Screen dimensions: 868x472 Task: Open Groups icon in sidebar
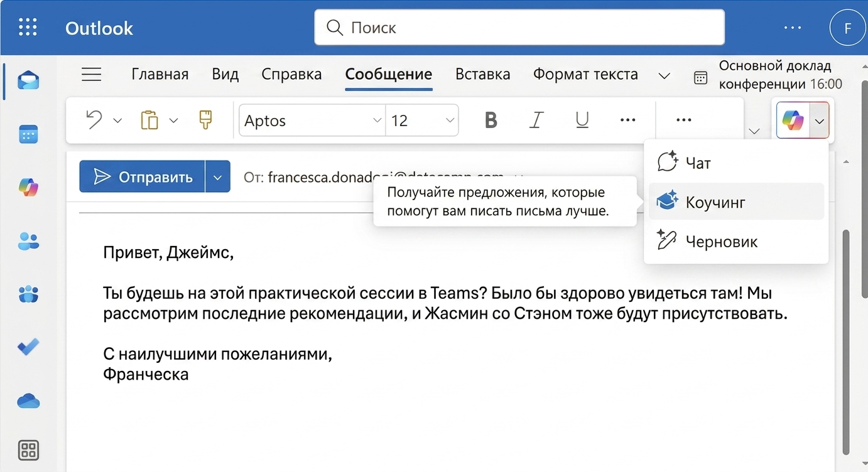point(28,293)
